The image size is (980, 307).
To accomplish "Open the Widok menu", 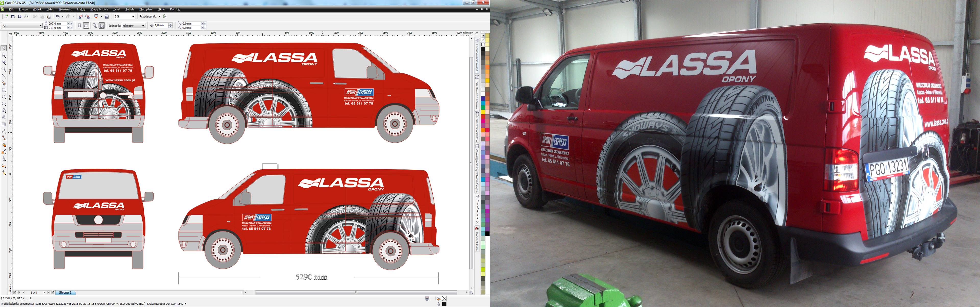I will (37, 9).
